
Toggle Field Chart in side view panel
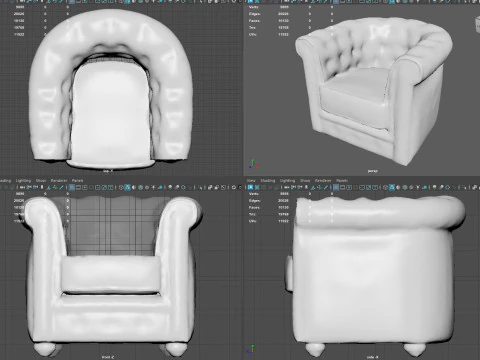[x=362, y=187]
